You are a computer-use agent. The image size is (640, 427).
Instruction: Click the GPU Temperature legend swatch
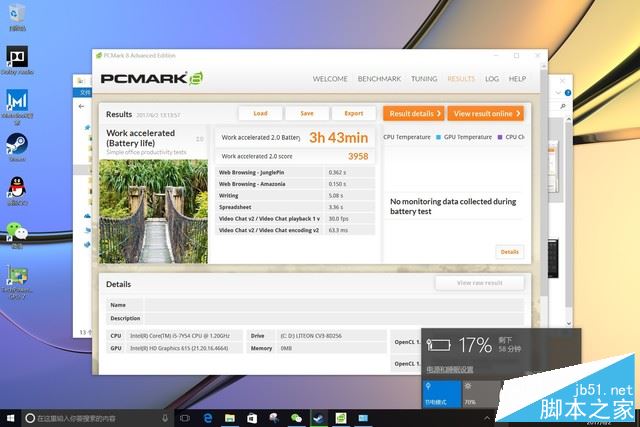(x=438, y=137)
